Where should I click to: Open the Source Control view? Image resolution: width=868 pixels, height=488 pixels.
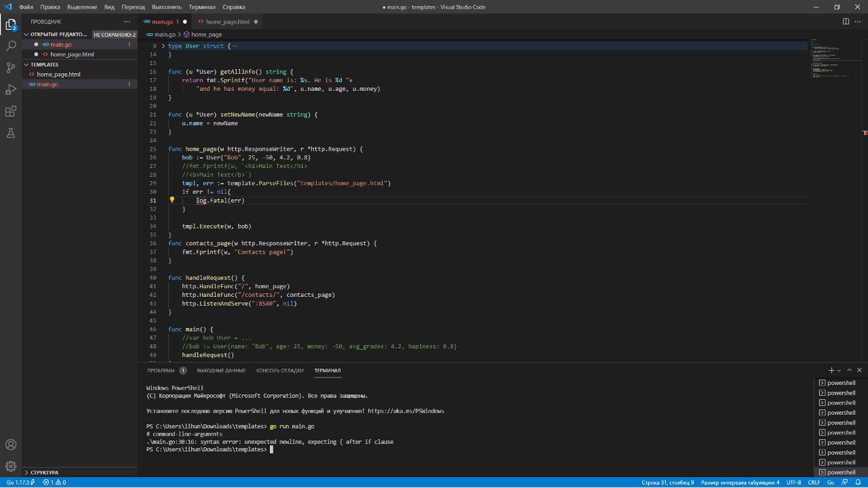(x=11, y=68)
